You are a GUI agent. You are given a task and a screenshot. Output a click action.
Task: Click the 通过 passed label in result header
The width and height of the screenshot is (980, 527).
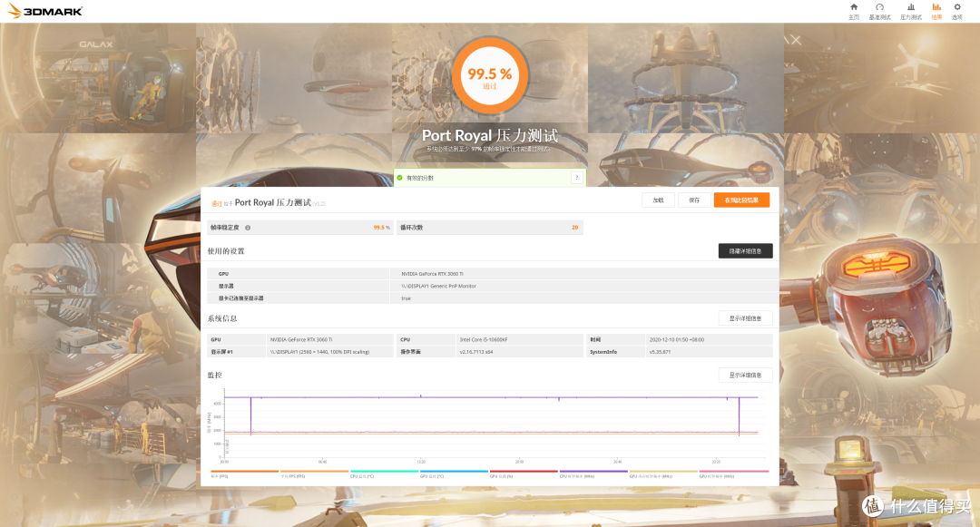coord(216,203)
